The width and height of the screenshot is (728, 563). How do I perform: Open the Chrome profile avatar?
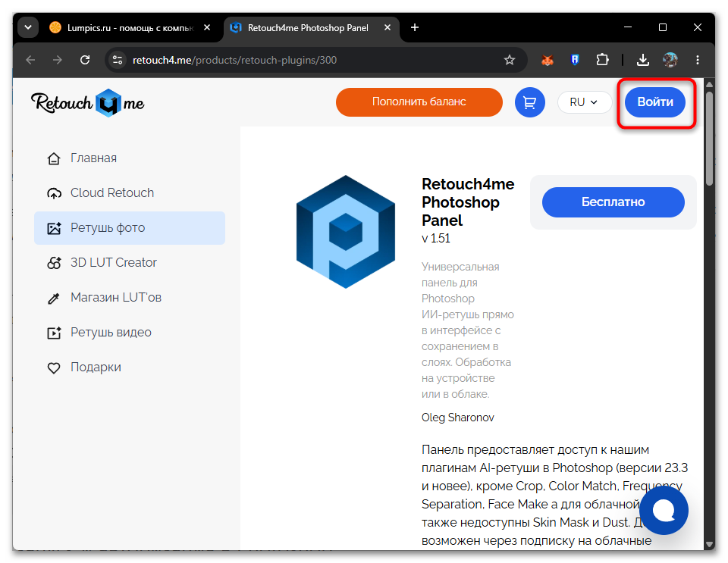click(x=670, y=60)
